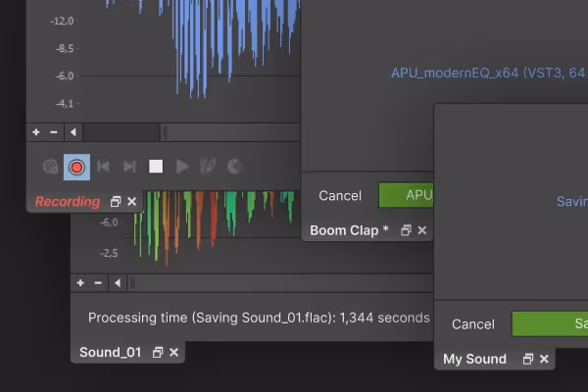Click the green saving progress bar in My Sound
The width and height of the screenshot is (588, 392).
pyautogui.click(x=550, y=323)
